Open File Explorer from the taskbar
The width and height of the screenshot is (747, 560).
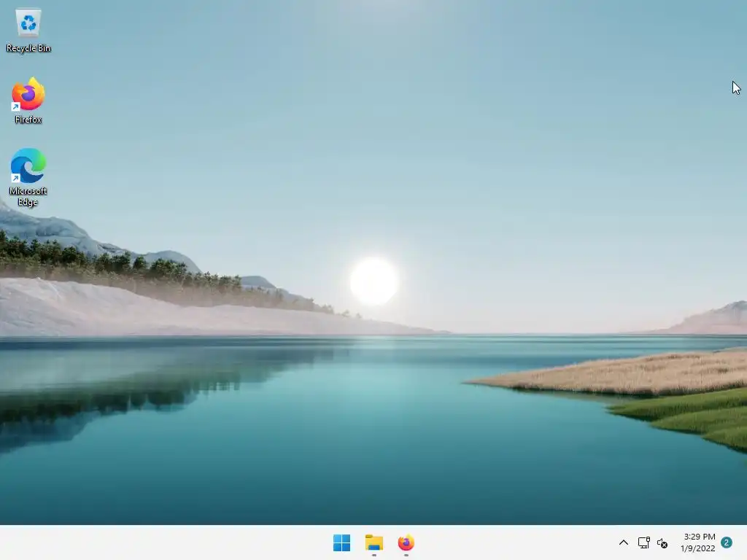pyautogui.click(x=374, y=542)
